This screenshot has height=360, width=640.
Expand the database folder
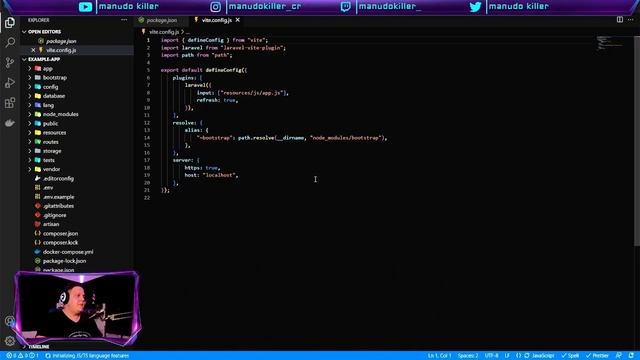tap(54, 96)
